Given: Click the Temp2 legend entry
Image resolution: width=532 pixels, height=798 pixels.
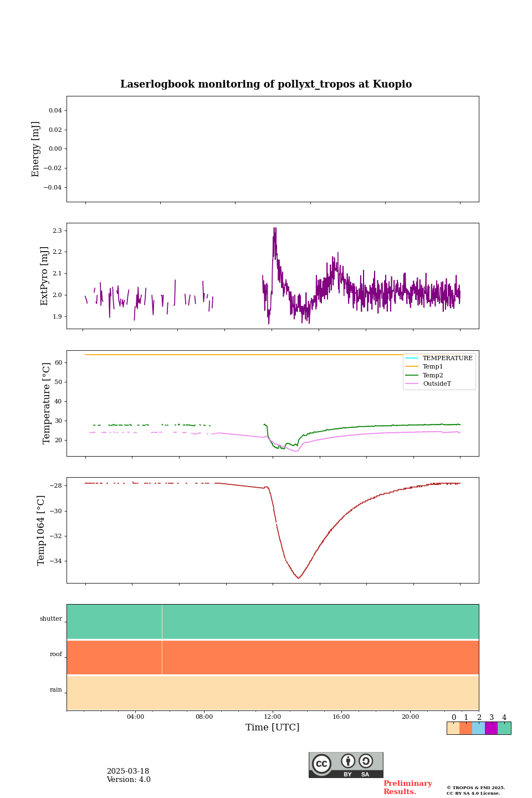Looking at the screenshot, I should (x=424, y=375).
